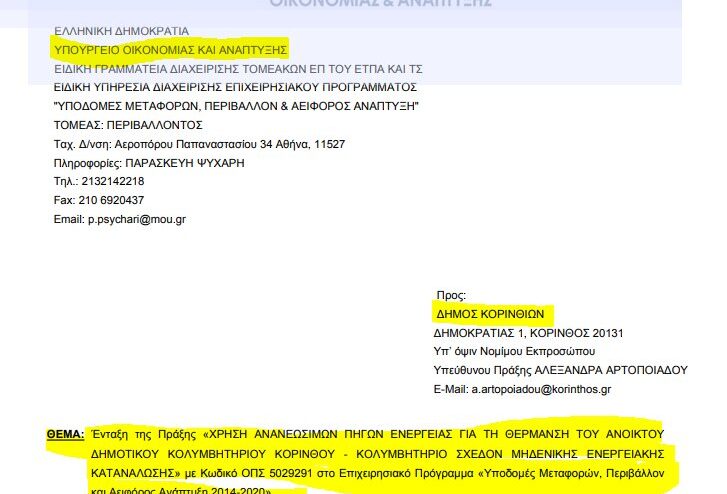
Task: Click the email p.psychari@mou.gr
Action: pos(137,219)
